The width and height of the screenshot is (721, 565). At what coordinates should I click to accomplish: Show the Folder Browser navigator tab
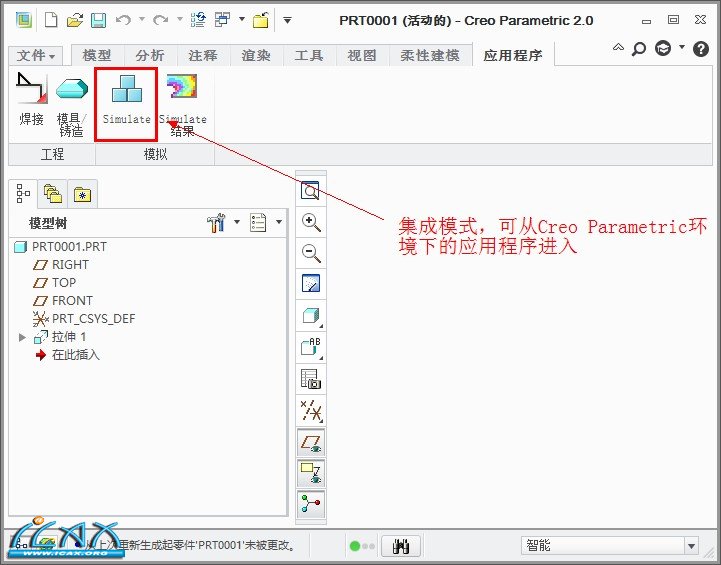click(52, 194)
